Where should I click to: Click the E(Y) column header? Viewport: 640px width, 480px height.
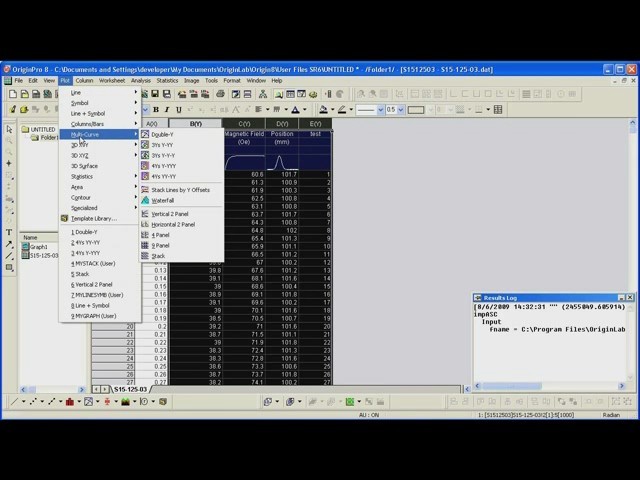coord(315,124)
